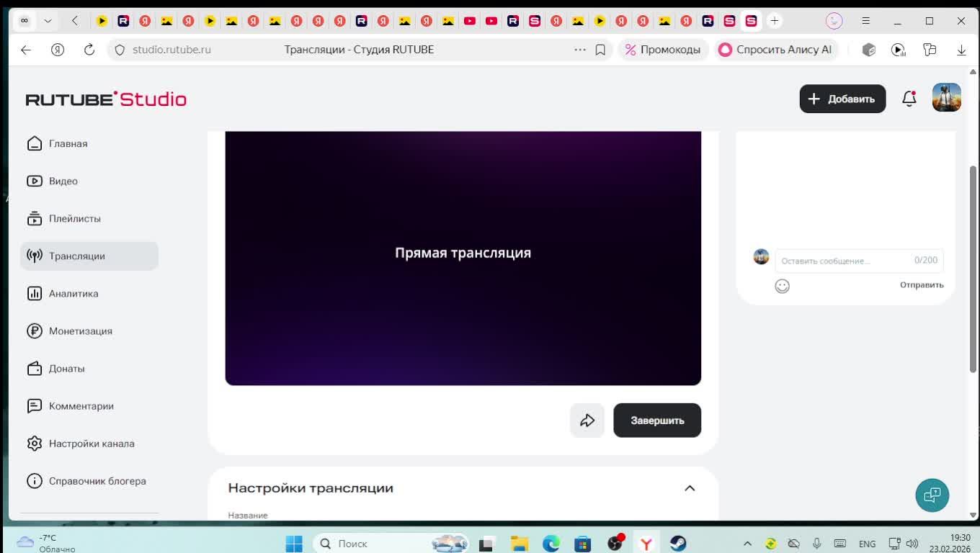
Task: Open the Windows Start menu
Action: (x=294, y=544)
